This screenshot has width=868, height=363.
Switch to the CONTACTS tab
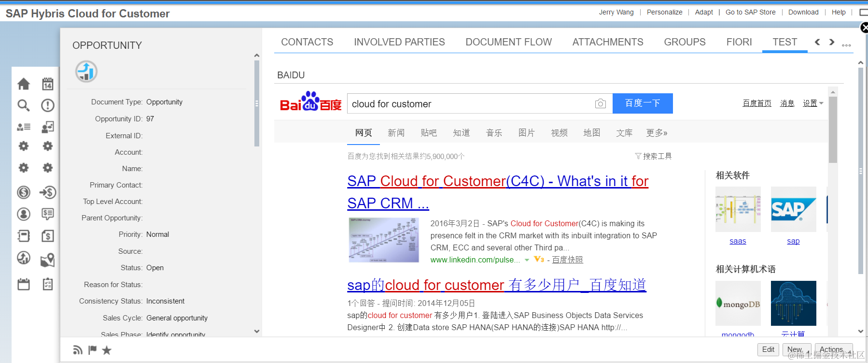307,42
